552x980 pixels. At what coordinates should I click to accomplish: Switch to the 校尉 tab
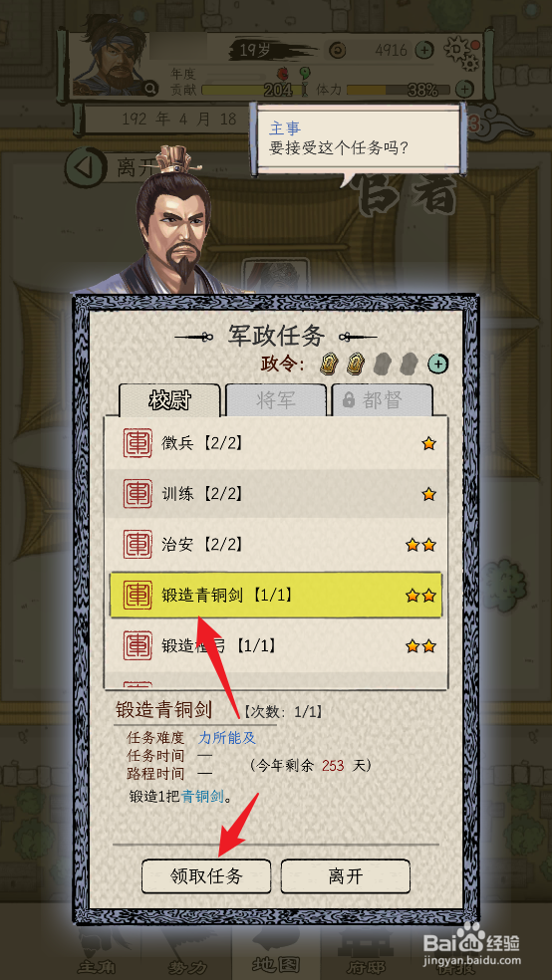click(x=169, y=400)
